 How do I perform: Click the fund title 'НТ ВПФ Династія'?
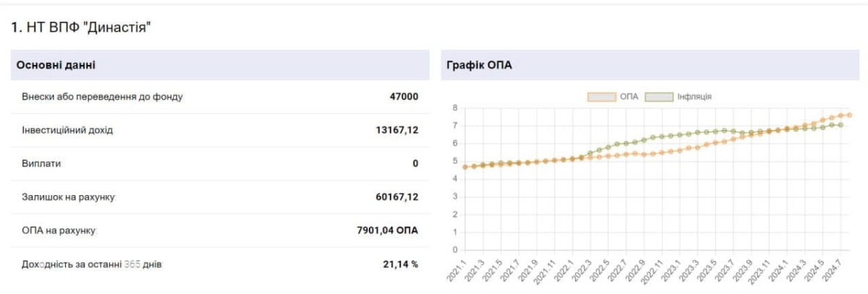[x=80, y=28]
